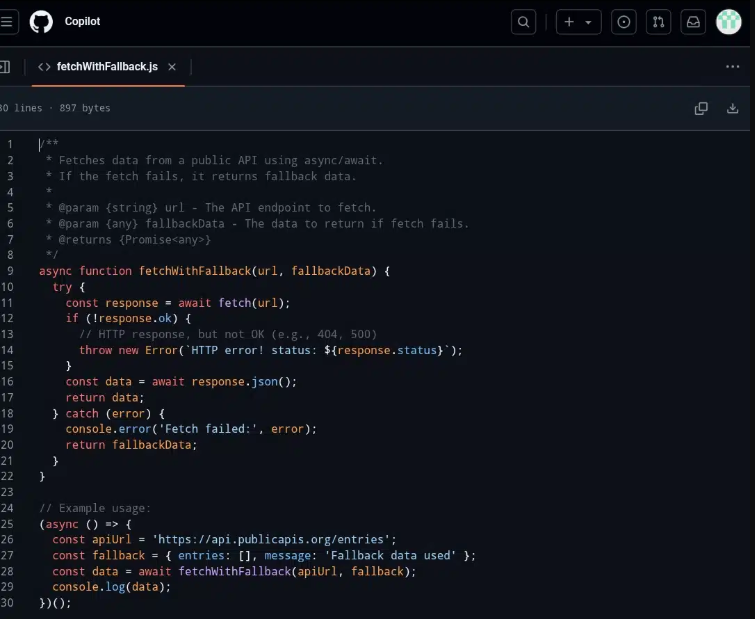
Task: Open the three-dot more options menu
Action: pyautogui.click(x=732, y=67)
